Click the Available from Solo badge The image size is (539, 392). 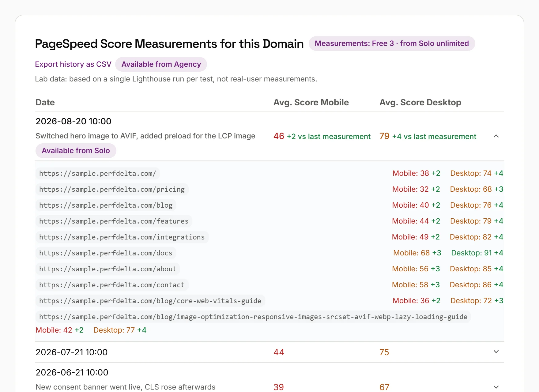[76, 151]
